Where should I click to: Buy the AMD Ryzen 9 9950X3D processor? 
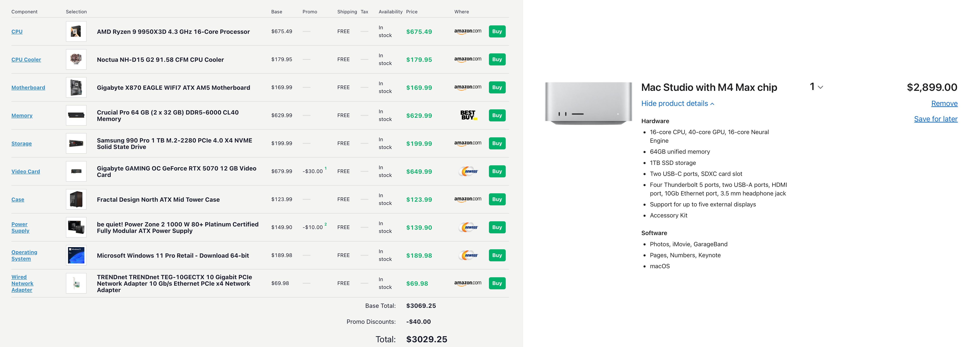click(497, 32)
